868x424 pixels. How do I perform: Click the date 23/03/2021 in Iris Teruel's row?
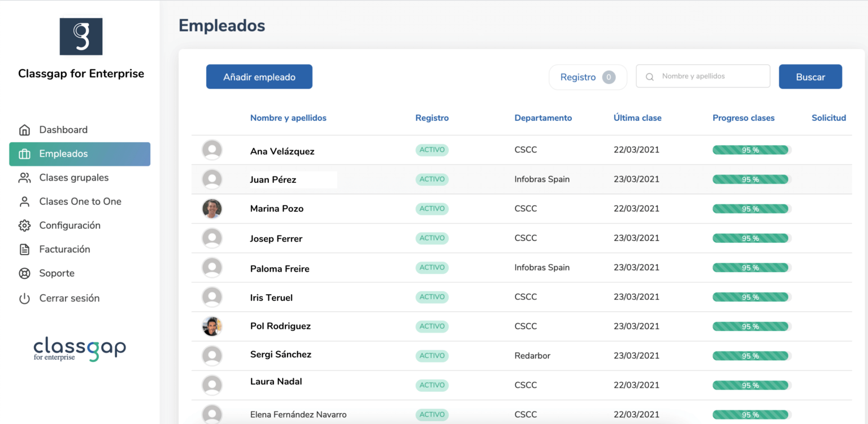click(636, 297)
